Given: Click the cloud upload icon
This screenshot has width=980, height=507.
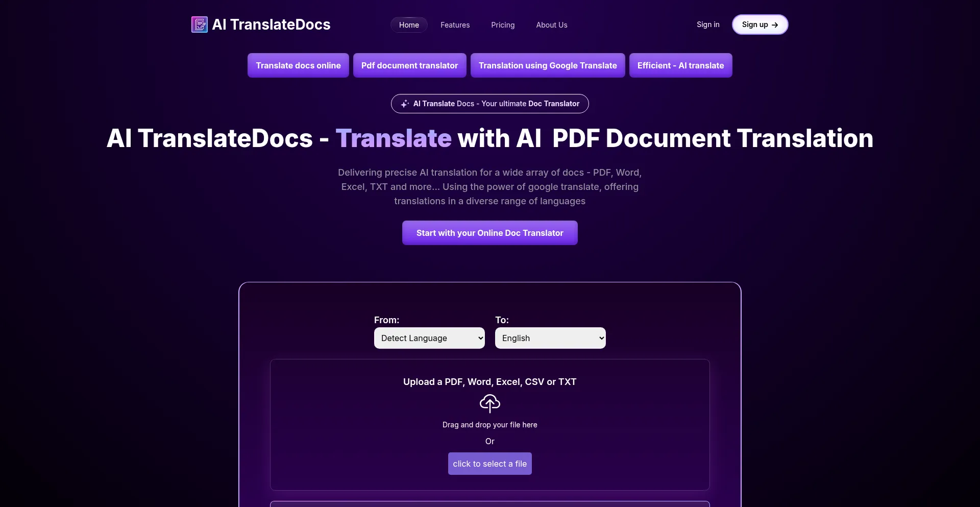Looking at the screenshot, I should [x=489, y=403].
